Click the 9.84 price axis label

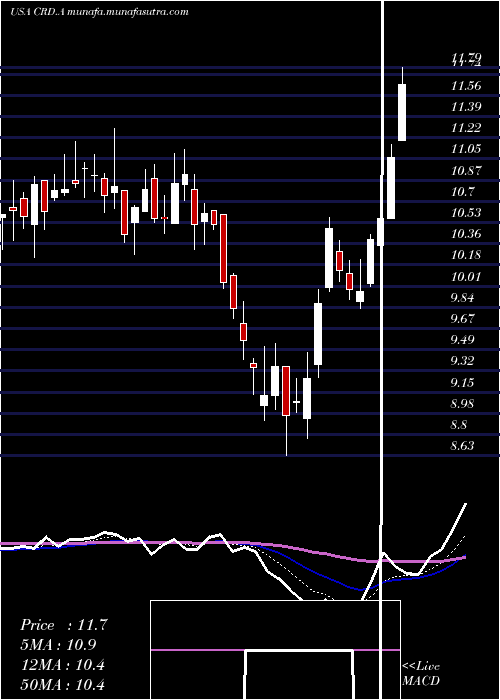(463, 297)
